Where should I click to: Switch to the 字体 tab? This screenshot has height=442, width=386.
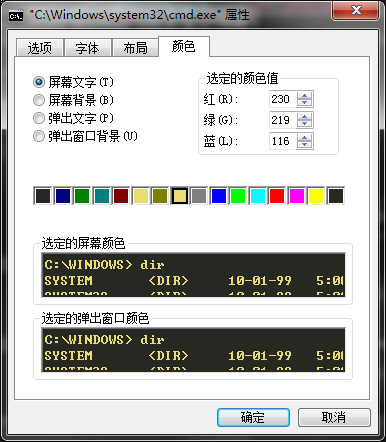point(87,48)
